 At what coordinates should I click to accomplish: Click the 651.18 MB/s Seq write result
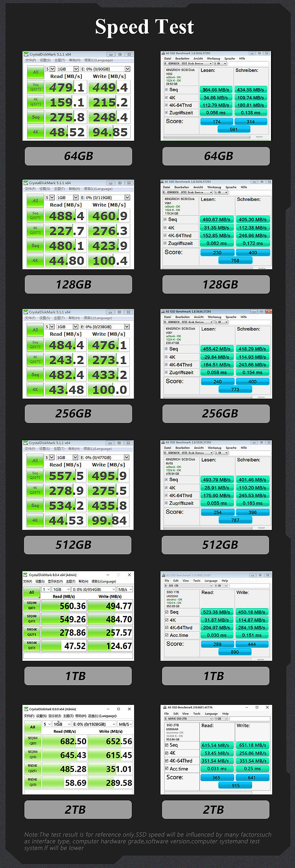[253, 745]
